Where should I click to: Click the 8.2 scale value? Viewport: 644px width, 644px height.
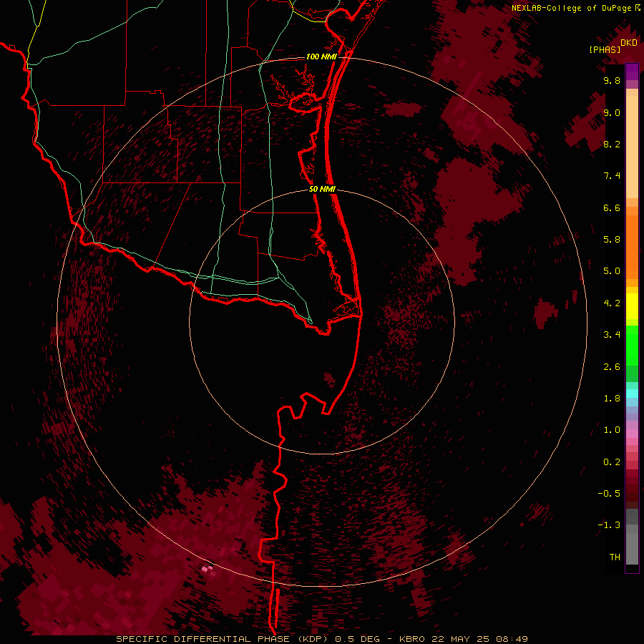point(612,144)
